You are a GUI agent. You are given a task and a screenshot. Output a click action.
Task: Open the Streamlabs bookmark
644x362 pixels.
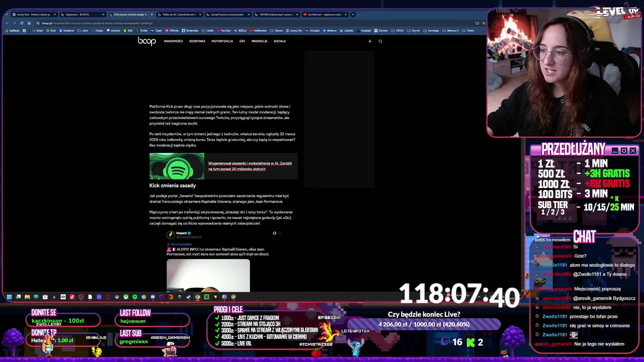190,31
